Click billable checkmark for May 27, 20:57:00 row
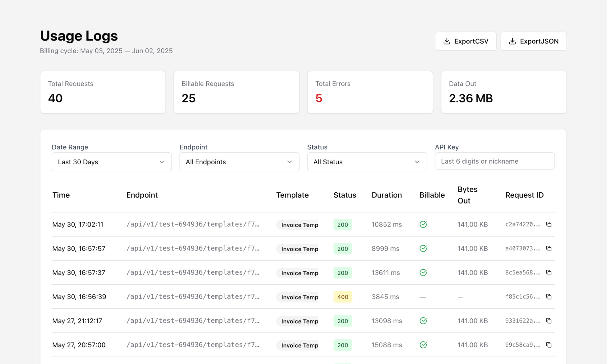607x364 pixels. coord(423,345)
